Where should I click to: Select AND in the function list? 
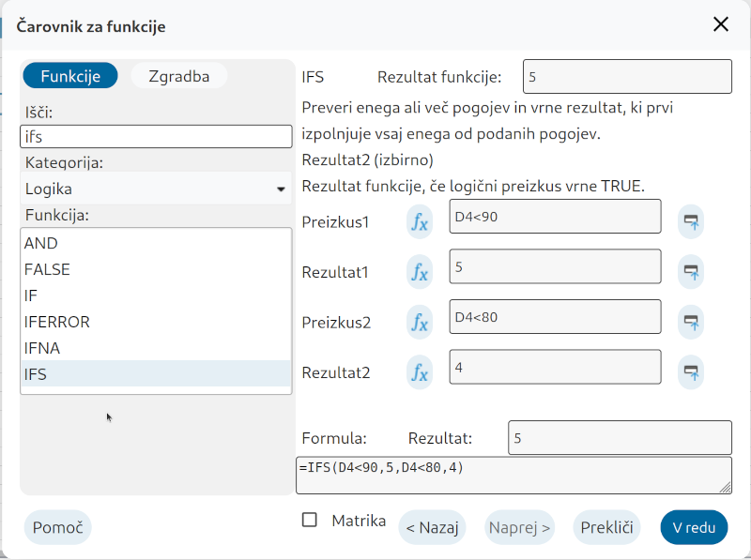(156, 243)
